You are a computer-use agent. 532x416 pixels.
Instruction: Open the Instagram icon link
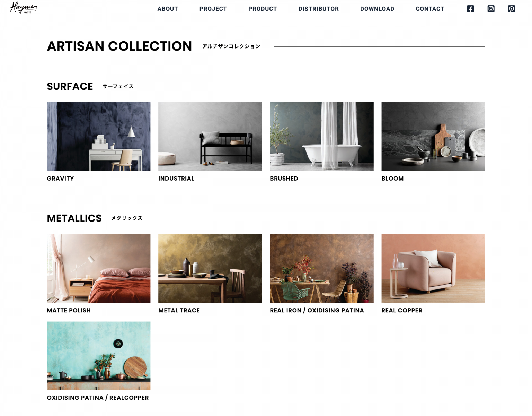[491, 9]
